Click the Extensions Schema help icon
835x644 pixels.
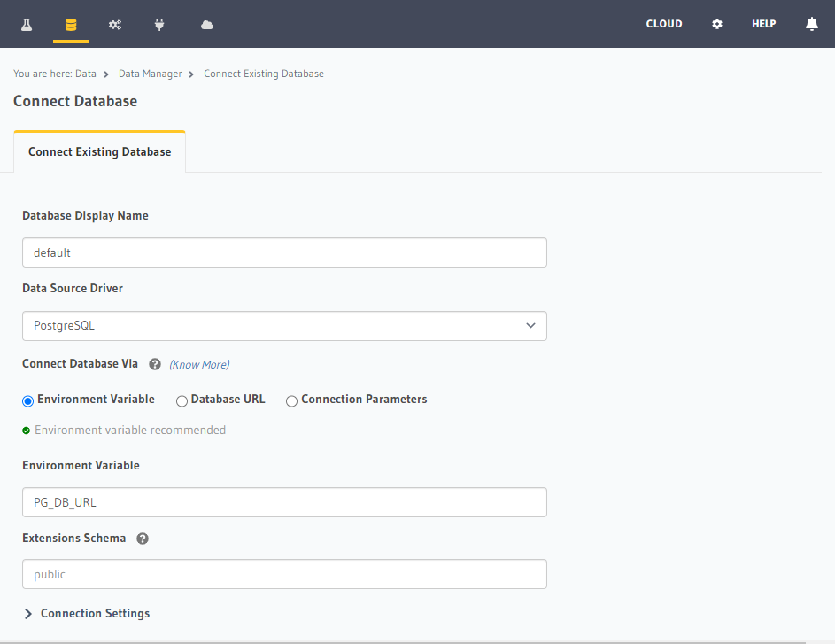click(142, 538)
